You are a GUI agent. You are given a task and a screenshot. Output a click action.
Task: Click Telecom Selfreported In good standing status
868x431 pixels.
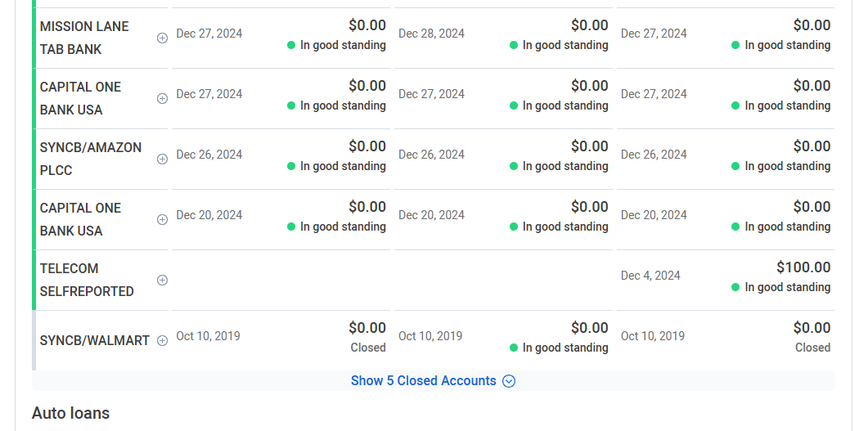(781, 287)
